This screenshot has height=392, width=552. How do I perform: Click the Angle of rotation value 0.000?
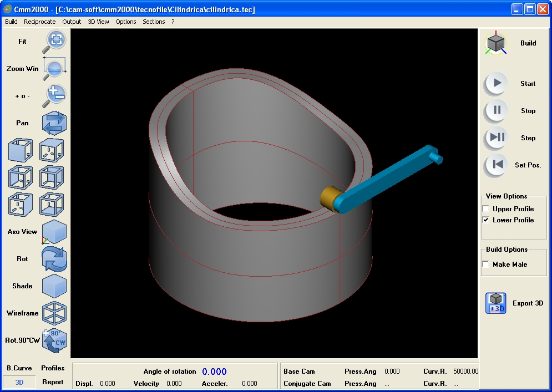214,371
